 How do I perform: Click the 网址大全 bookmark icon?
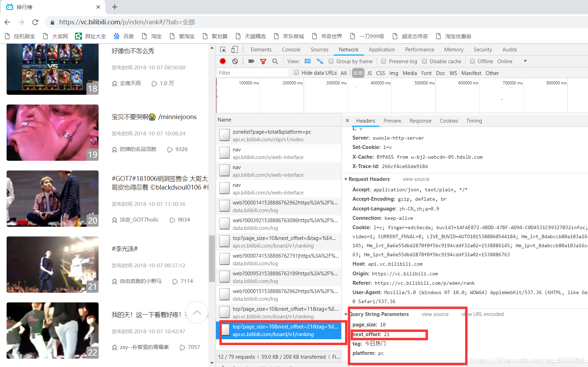point(78,36)
